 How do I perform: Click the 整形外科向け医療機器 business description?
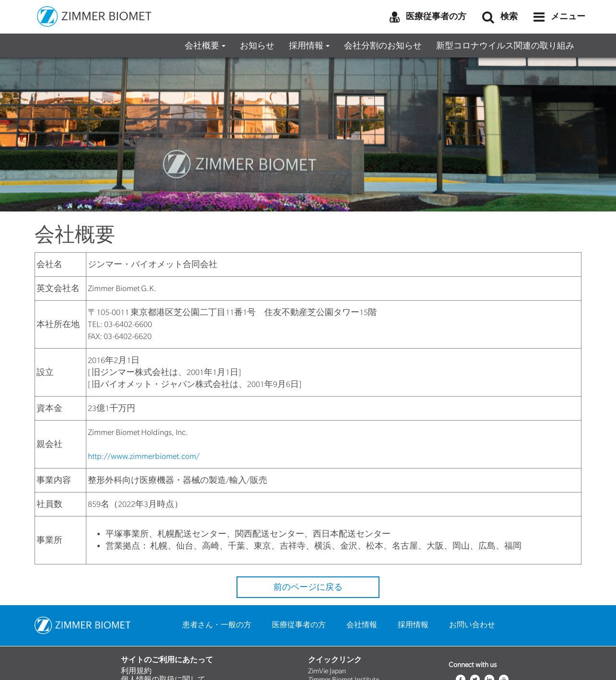[178, 480]
